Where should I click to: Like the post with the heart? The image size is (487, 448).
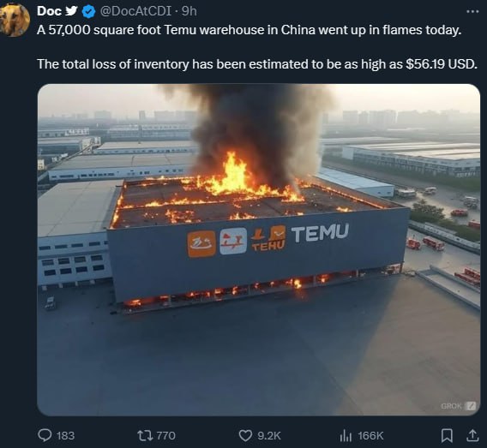(x=245, y=436)
